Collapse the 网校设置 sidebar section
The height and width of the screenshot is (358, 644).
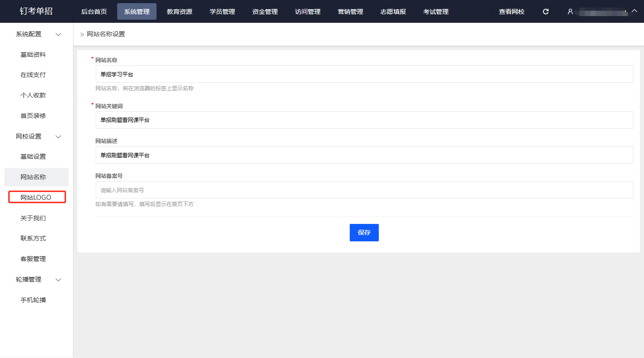point(58,137)
